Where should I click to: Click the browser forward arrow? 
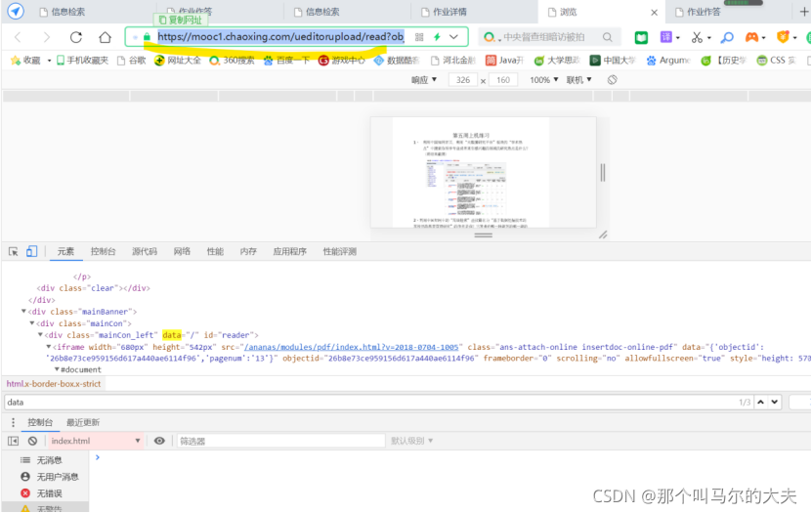click(47, 37)
